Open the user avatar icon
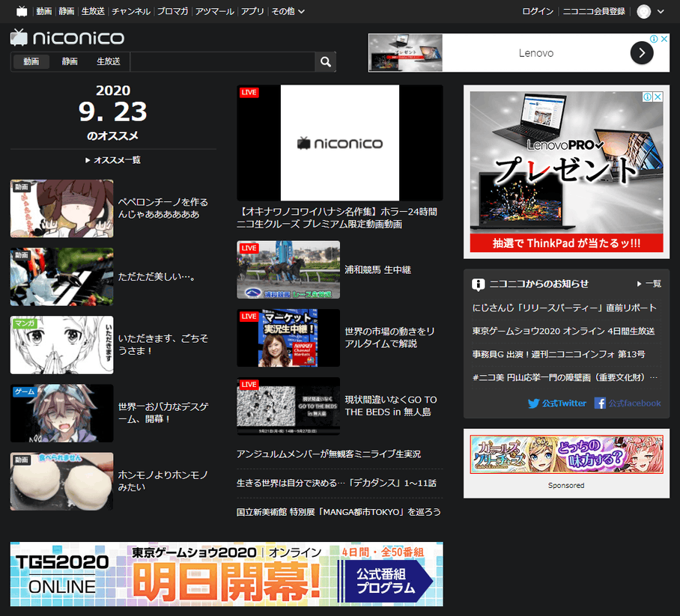680x616 pixels. pos(643,11)
